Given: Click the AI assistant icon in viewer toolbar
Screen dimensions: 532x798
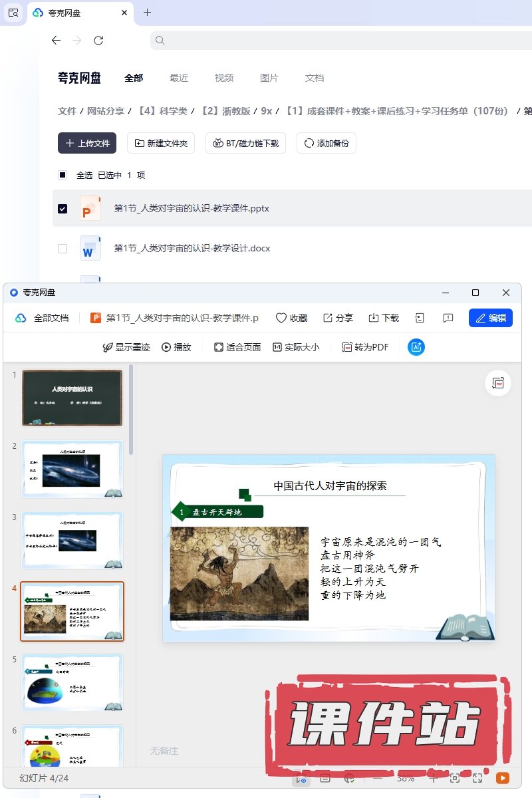Looking at the screenshot, I should [416, 347].
